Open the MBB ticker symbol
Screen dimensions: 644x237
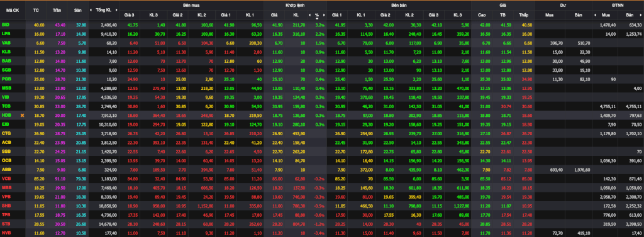tap(6, 187)
